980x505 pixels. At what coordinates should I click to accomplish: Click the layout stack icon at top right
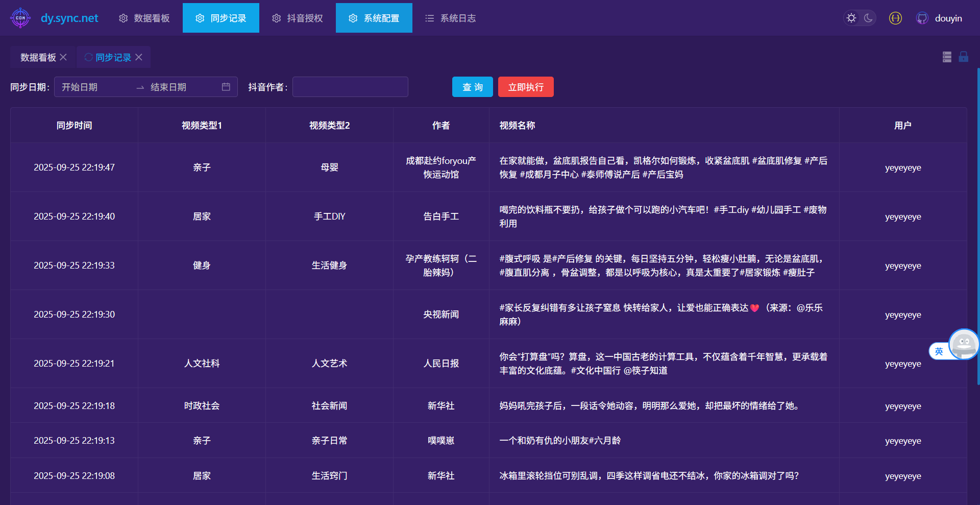coord(947,57)
